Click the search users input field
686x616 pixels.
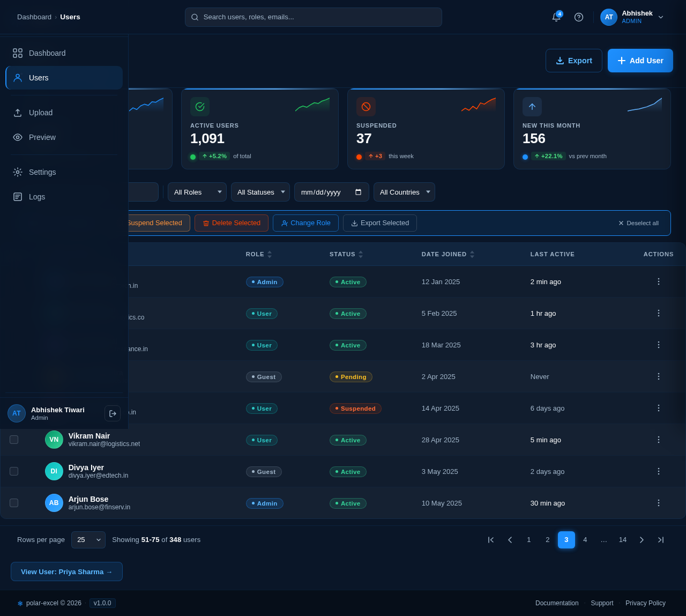click(x=314, y=17)
